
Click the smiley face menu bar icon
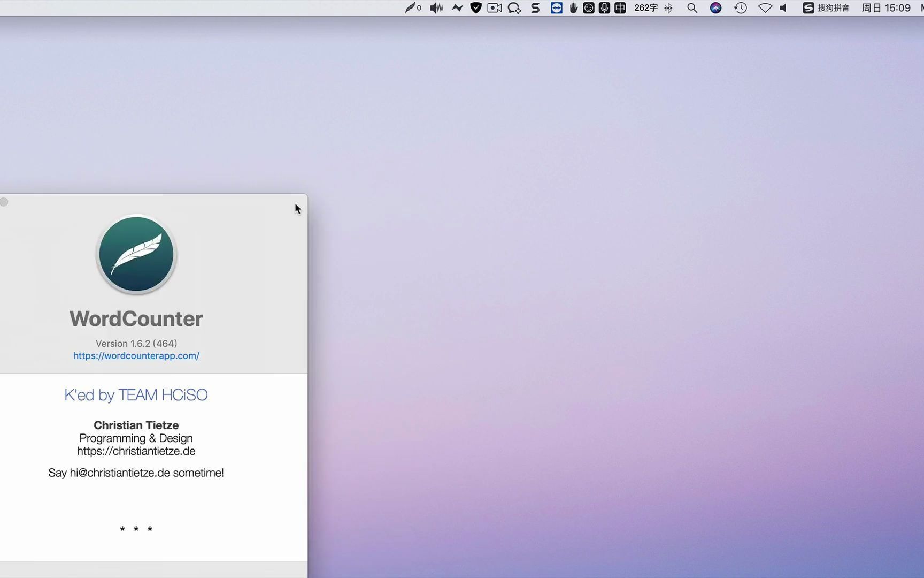coord(589,7)
